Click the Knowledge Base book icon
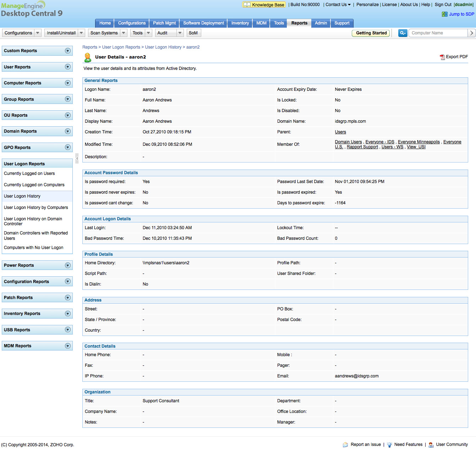This screenshot has width=476, height=453. [247, 5]
